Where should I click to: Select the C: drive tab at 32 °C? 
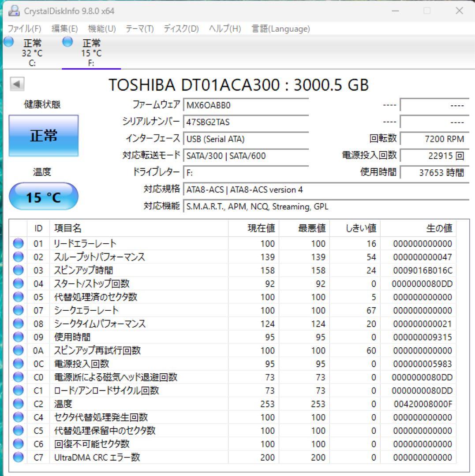coord(32,52)
